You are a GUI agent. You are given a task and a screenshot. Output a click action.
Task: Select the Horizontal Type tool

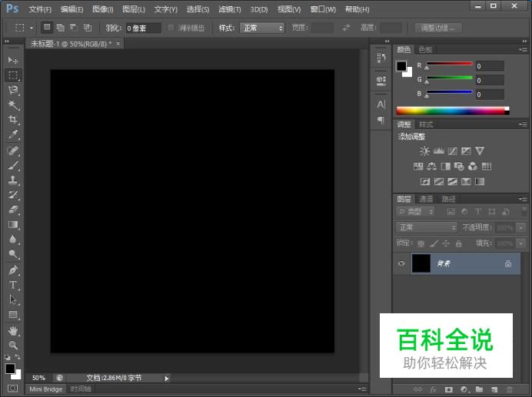(x=13, y=285)
